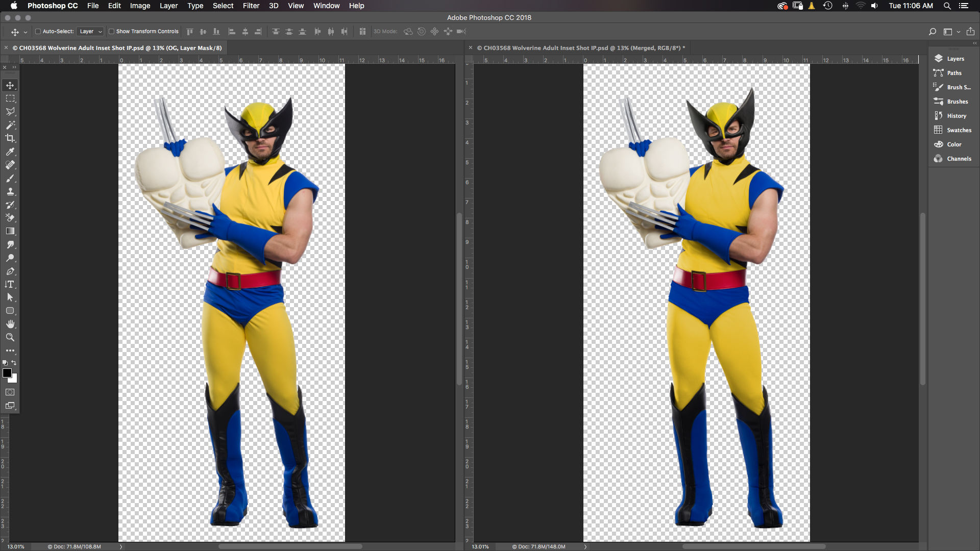Toggle Quick Mask mode
This screenshot has height=551, width=980.
click(10, 392)
